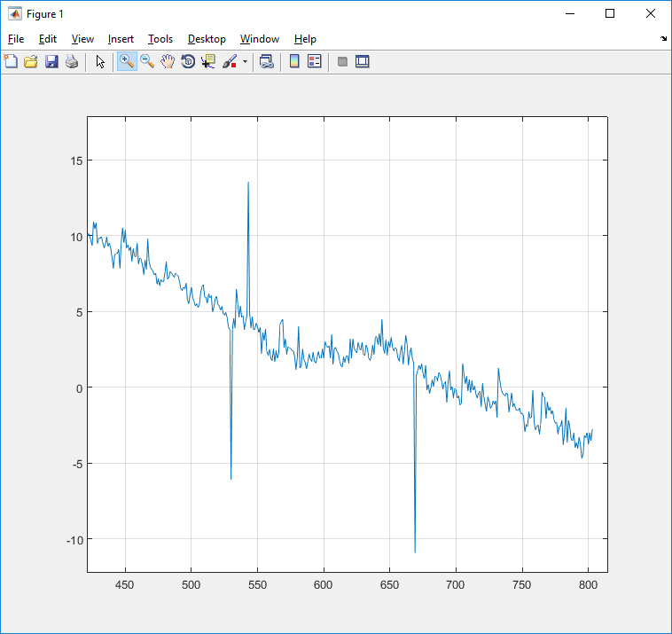The height and width of the screenshot is (634, 672).
Task: Toggle the Brush data tool
Action: pyautogui.click(x=229, y=61)
